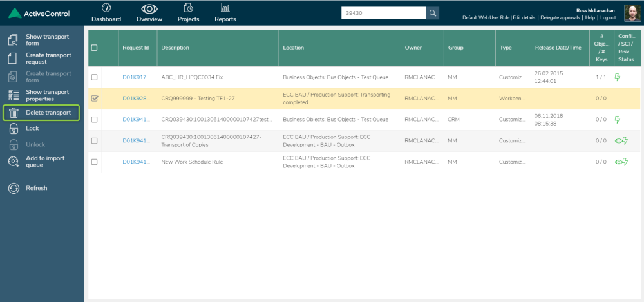
Task: Click the Create transport request icon
Action: (13, 59)
